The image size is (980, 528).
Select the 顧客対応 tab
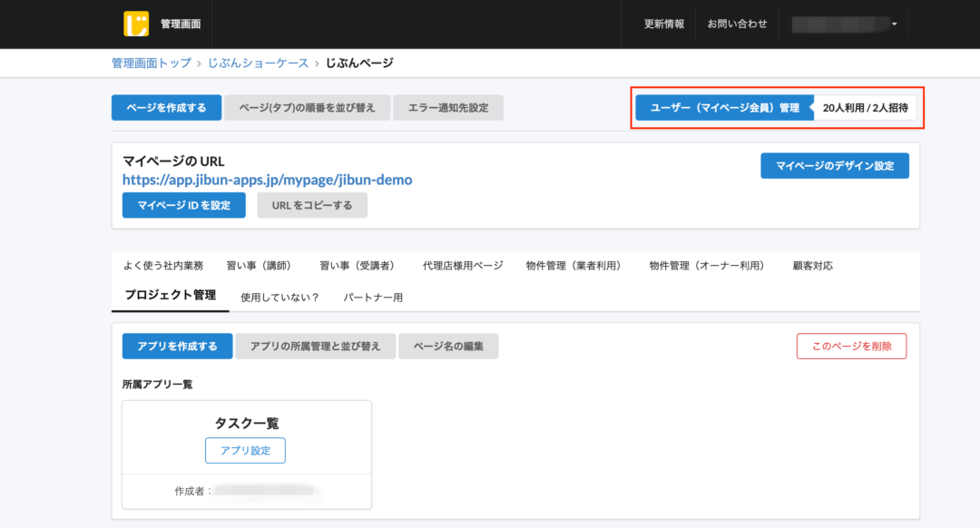pyautogui.click(x=812, y=266)
